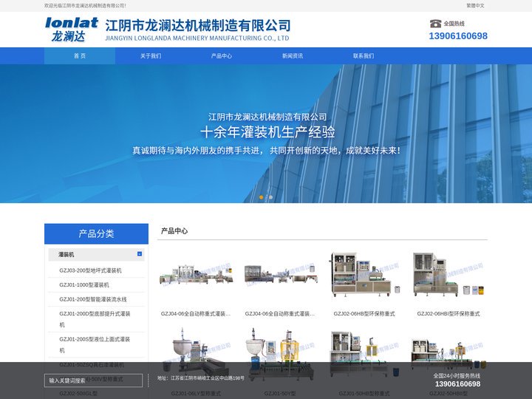Open GZJ02-06HBI型环保称重式 product image
The width and height of the screenshot is (532, 399).
coord(449,275)
